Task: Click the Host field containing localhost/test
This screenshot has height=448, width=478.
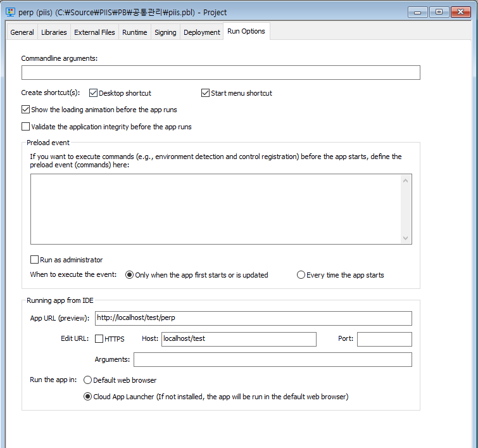Action: pyautogui.click(x=239, y=339)
